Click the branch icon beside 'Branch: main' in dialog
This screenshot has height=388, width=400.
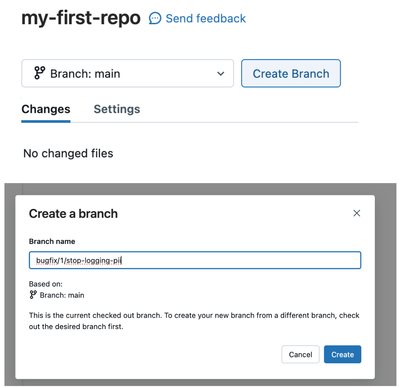(33, 295)
